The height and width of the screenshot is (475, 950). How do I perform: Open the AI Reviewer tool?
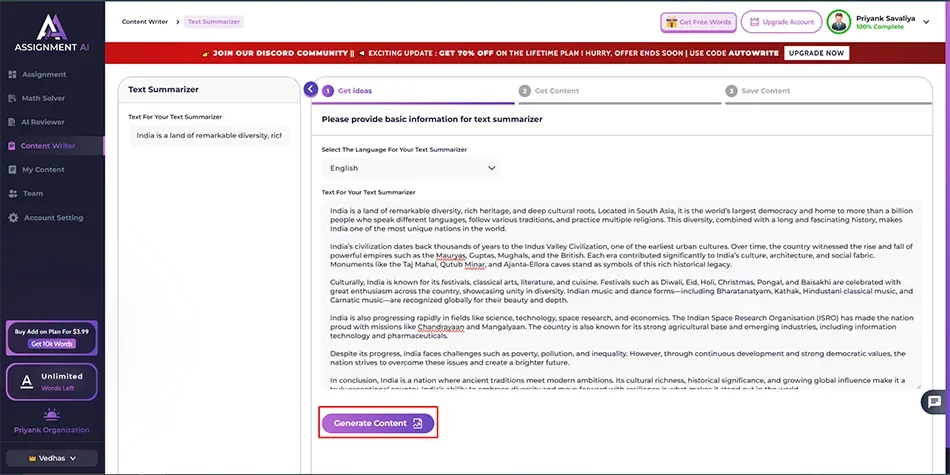click(42, 122)
